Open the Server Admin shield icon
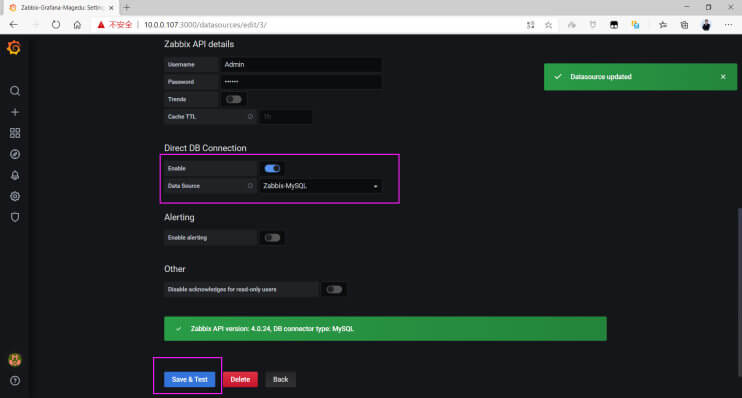Viewport: 742px width, 398px height. [15, 217]
